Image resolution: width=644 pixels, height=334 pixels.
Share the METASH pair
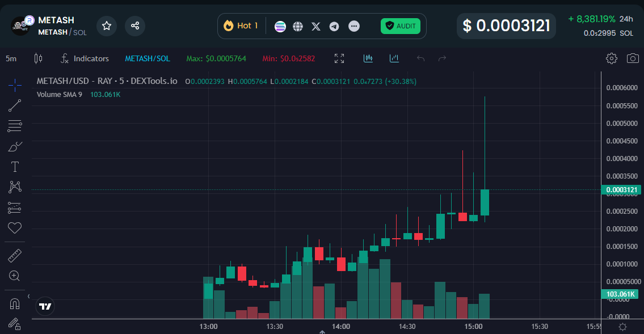pos(134,26)
